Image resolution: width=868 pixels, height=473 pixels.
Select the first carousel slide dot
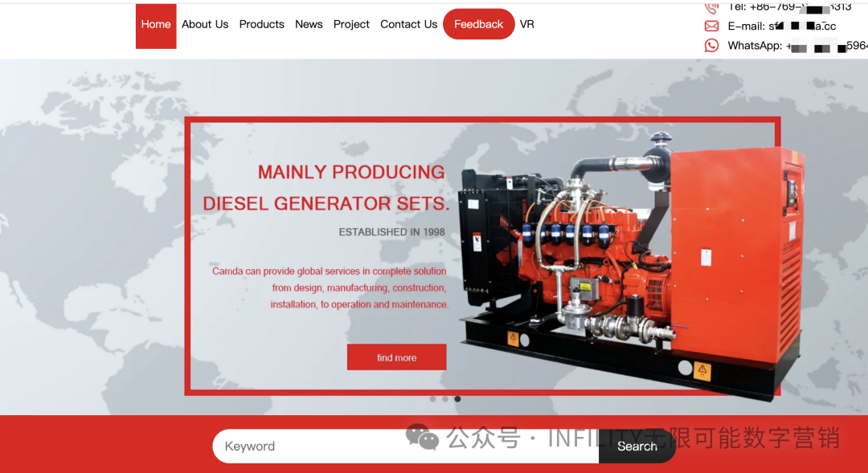(433, 399)
